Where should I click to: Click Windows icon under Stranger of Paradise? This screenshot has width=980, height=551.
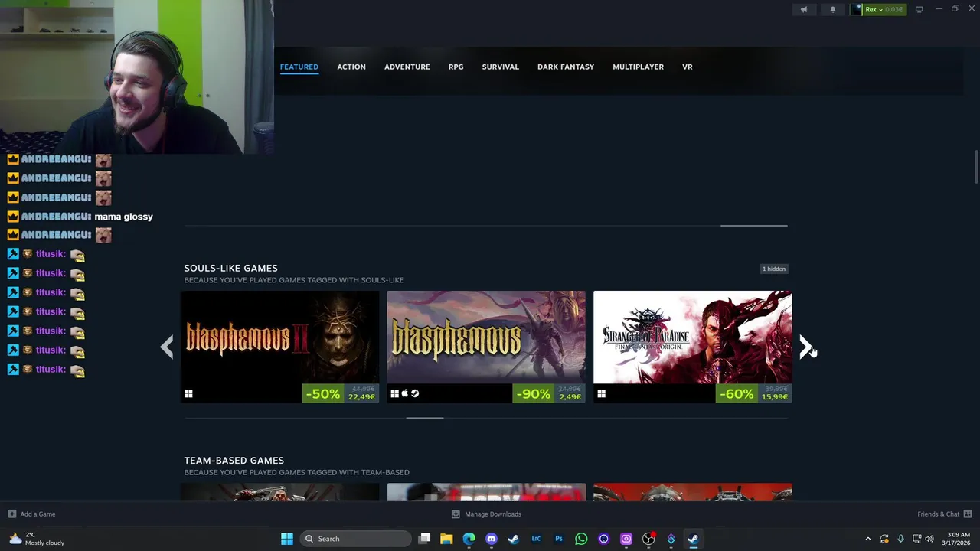tap(601, 394)
